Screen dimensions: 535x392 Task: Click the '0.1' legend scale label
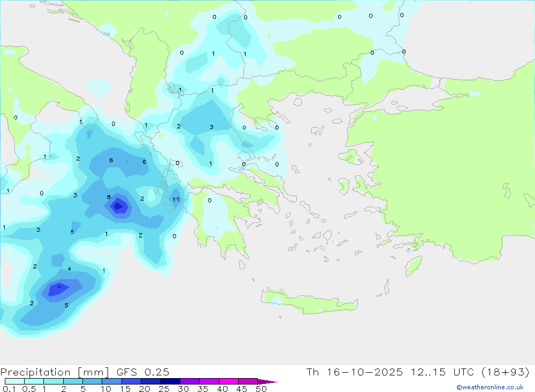pyautogui.click(x=9, y=389)
